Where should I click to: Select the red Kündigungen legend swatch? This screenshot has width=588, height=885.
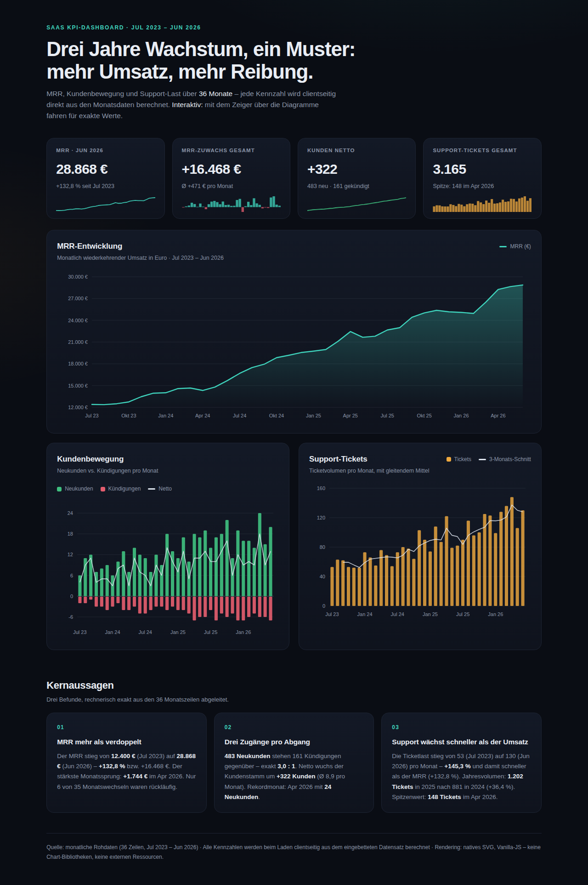103,489
